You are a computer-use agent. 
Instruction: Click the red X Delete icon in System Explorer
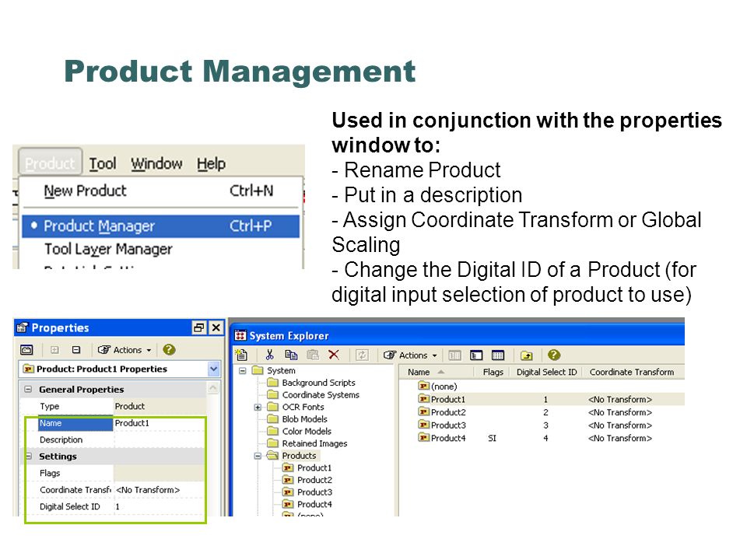(x=334, y=355)
